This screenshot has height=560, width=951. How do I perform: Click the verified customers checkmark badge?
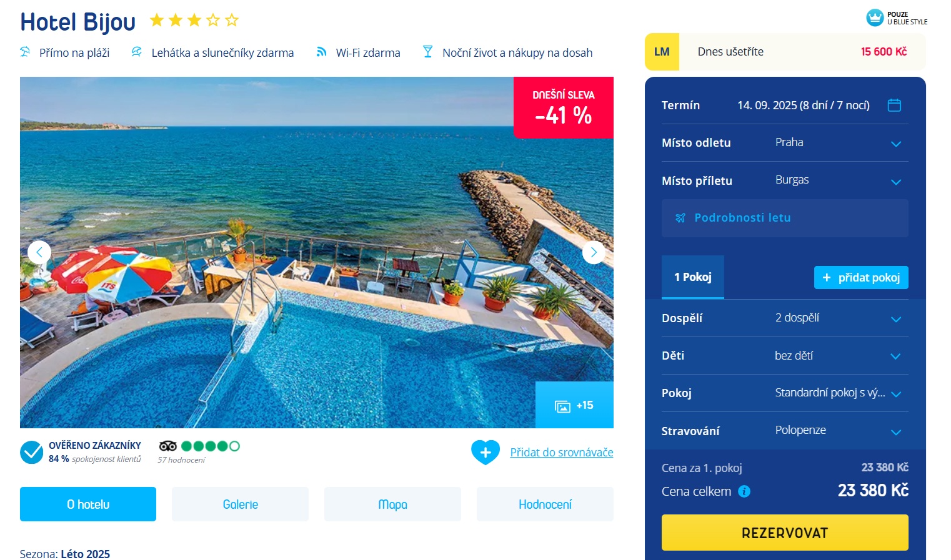(x=31, y=453)
